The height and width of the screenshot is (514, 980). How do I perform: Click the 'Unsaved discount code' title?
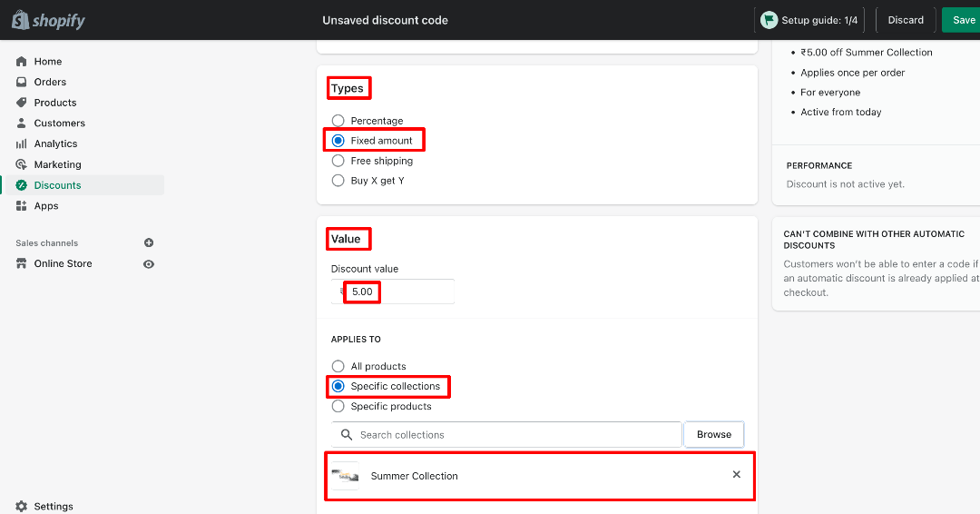click(385, 20)
